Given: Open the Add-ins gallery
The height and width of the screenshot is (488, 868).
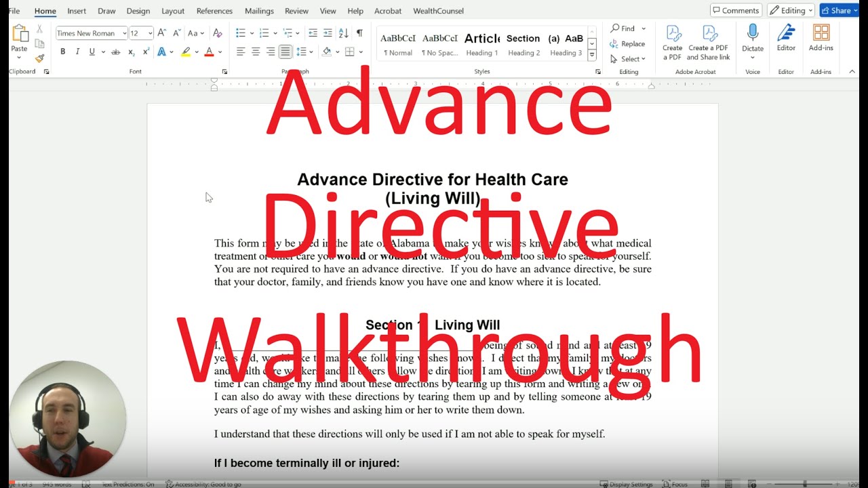Looking at the screenshot, I should point(821,38).
